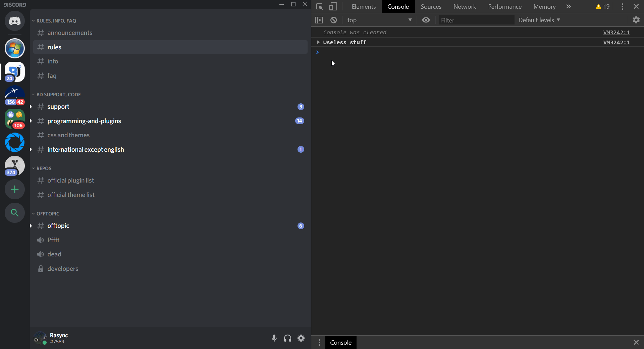Viewport: 644px width, 349px height.
Task: Open programming-and-plugins channel
Action: coord(170,121)
